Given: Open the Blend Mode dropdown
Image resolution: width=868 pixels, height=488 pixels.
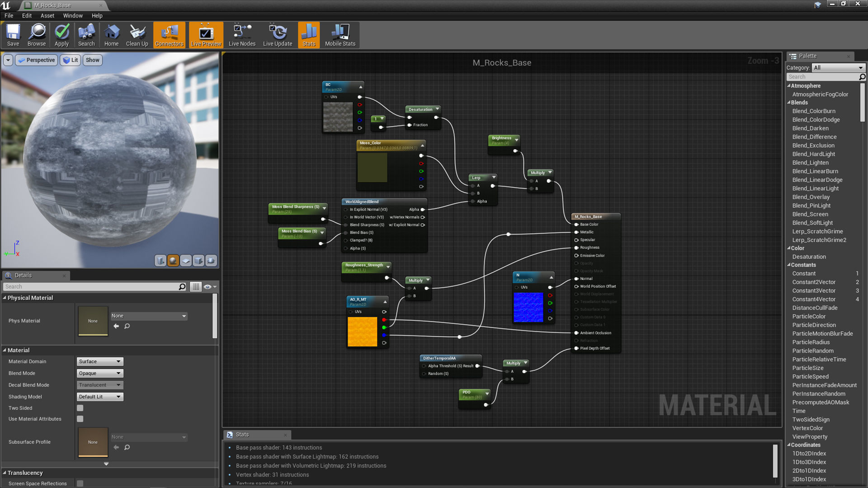Looking at the screenshot, I should 100,373.
